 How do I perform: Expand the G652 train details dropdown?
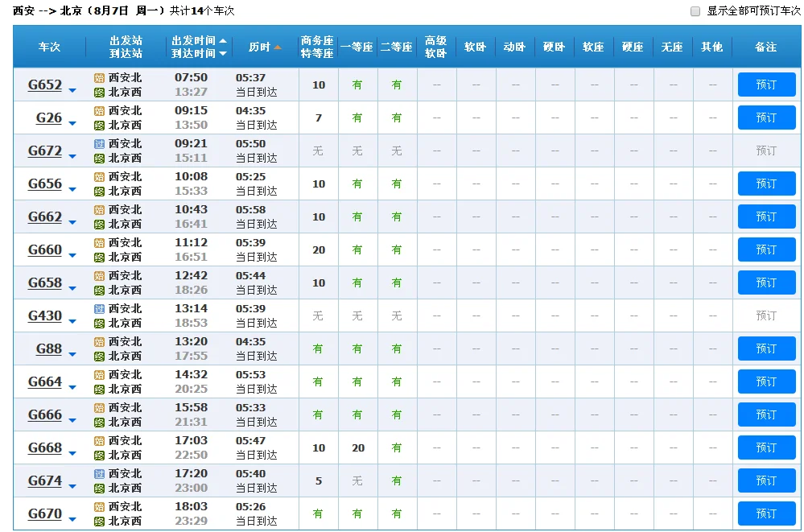click(72, 89)
